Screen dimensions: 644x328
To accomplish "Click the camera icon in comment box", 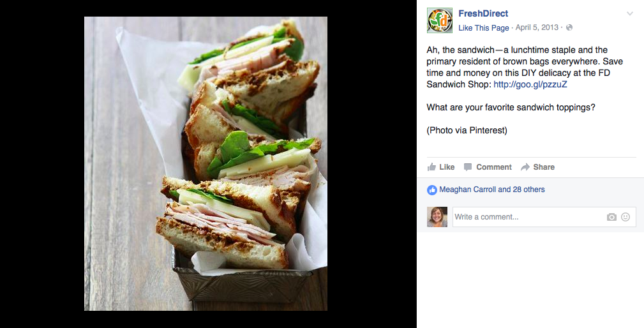I will tap(611, 217).
